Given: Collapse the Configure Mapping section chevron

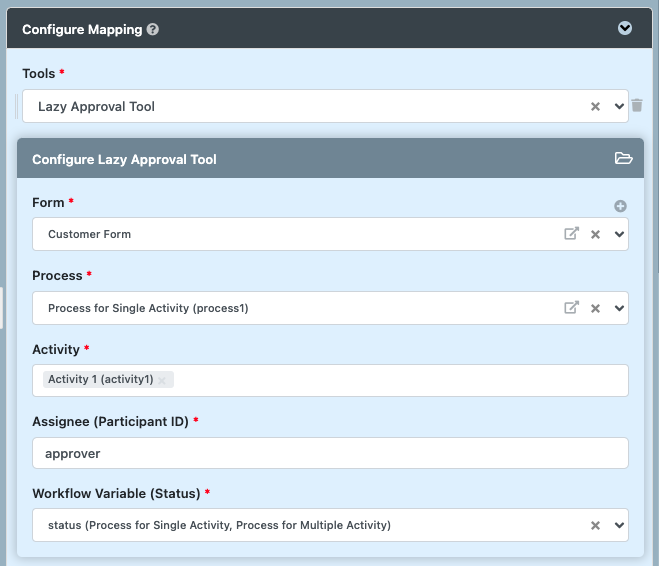Looking at the screenshot, I should click(625, 28).
